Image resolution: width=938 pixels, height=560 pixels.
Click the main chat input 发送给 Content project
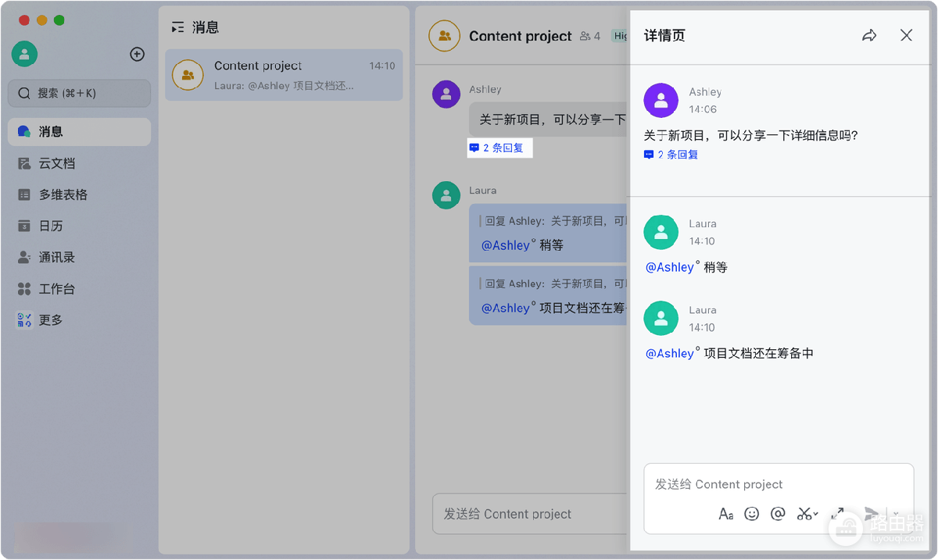coord(530,514)
